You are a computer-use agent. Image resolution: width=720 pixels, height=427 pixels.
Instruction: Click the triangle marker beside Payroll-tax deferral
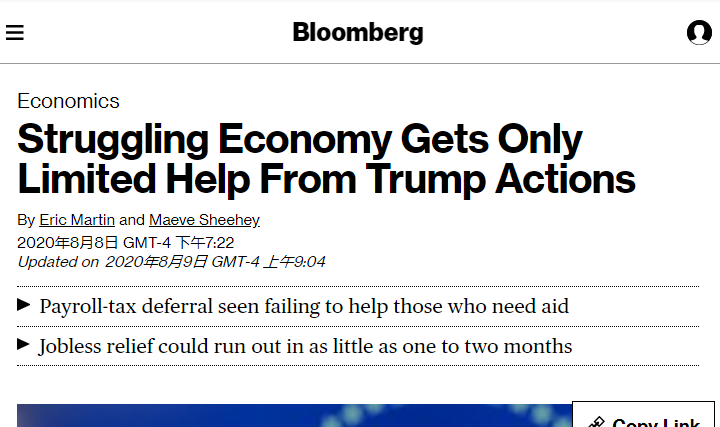[24, 305]
